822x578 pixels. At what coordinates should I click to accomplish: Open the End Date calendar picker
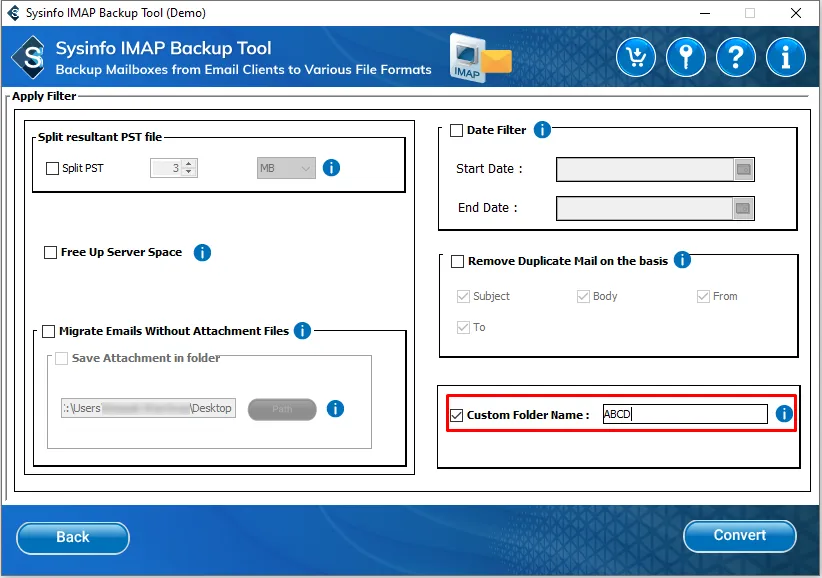click(743, 209)
